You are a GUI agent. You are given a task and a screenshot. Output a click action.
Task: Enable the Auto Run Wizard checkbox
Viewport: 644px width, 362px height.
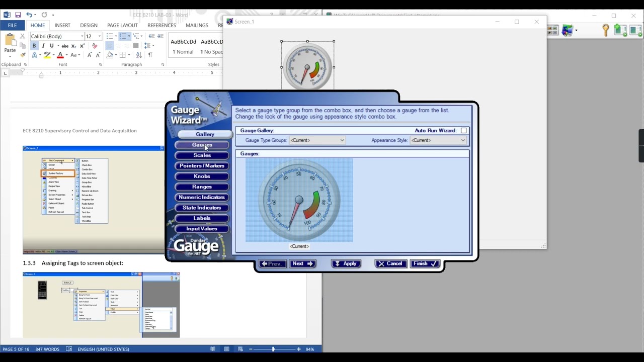pyautogui.click(x=463, y=131)
